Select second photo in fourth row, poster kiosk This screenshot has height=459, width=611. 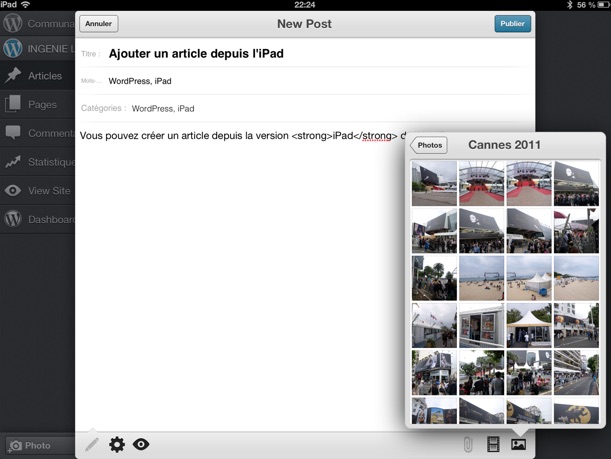(482, 325)
